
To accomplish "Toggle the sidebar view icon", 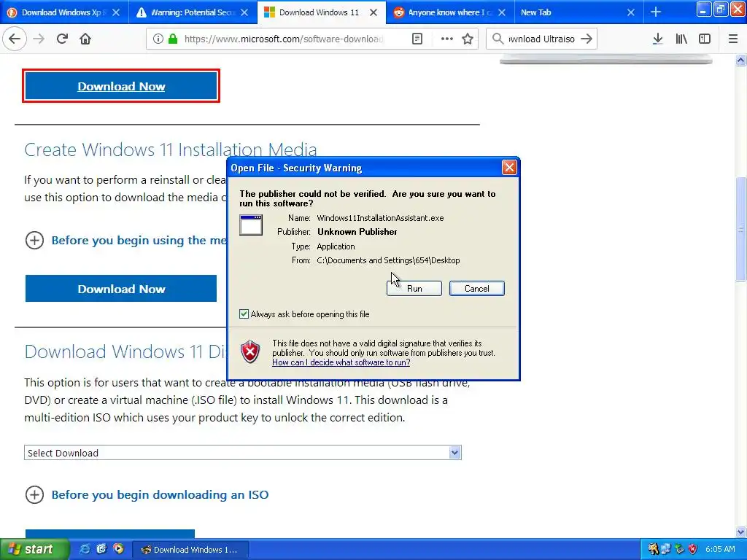I will click(x=705, y=39).
